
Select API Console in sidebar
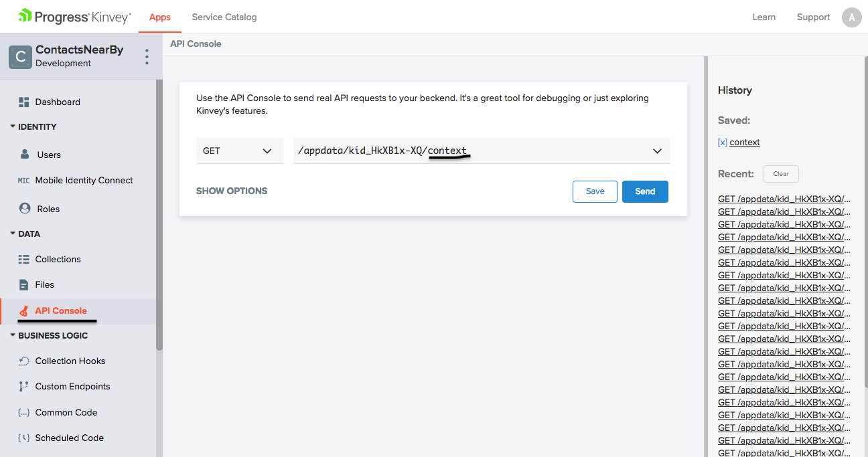pos(61,311)
